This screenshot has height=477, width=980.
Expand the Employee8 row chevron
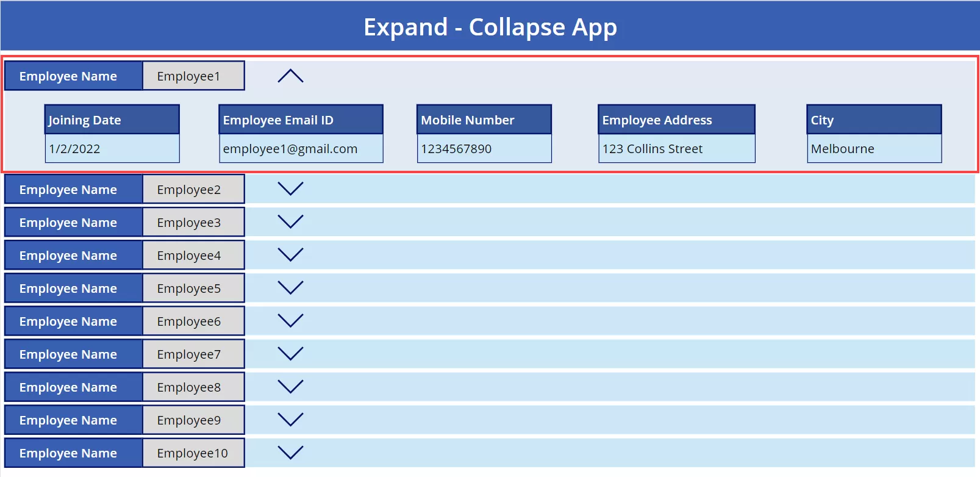pos(290,387)
